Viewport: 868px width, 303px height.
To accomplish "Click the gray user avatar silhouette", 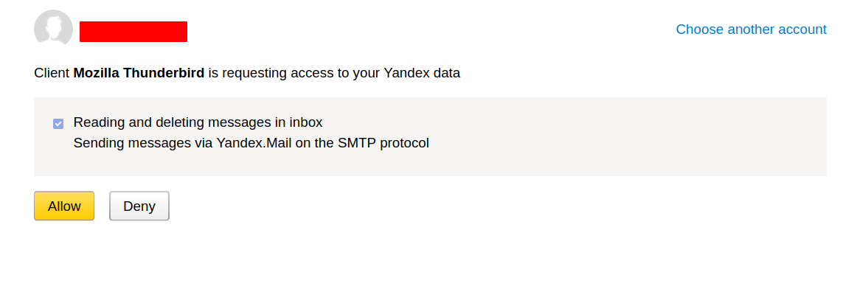I will (53, 28).
